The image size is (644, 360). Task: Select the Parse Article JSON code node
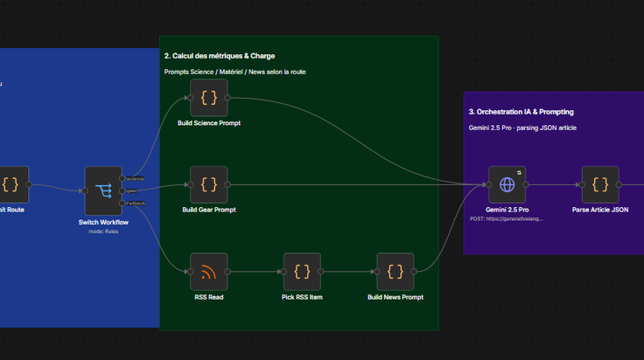tap(600, 184)
